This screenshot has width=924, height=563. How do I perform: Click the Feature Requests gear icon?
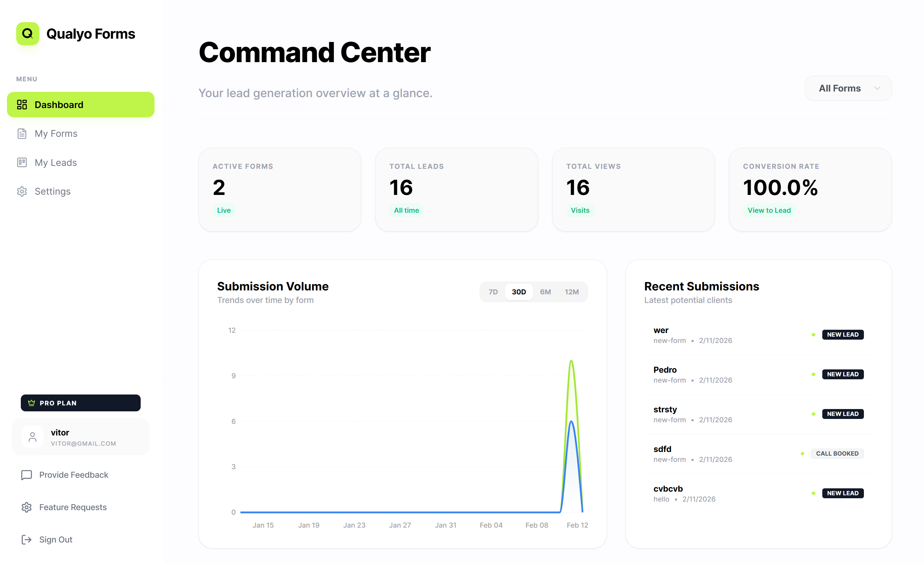26,507
